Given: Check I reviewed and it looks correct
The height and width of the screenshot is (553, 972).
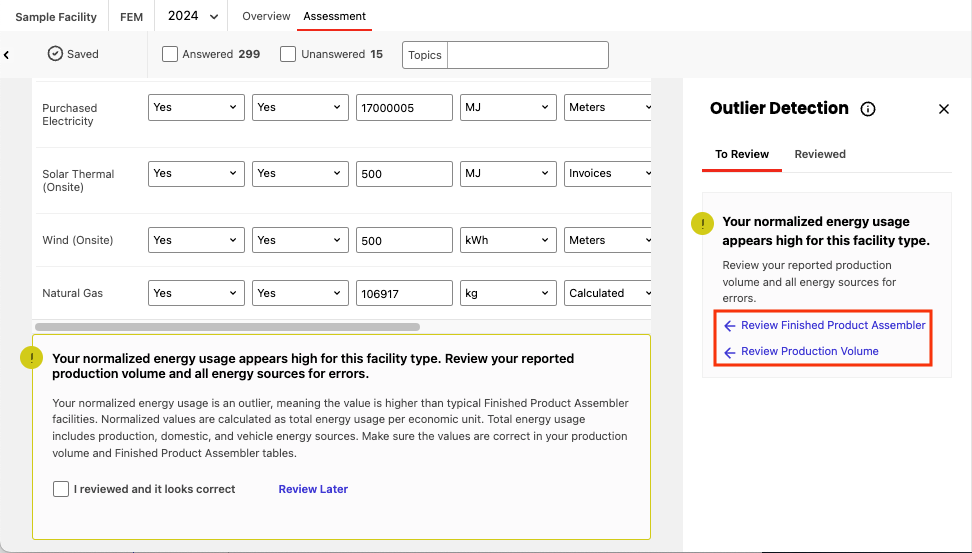Looking at the screenshot, I should 61,489.
